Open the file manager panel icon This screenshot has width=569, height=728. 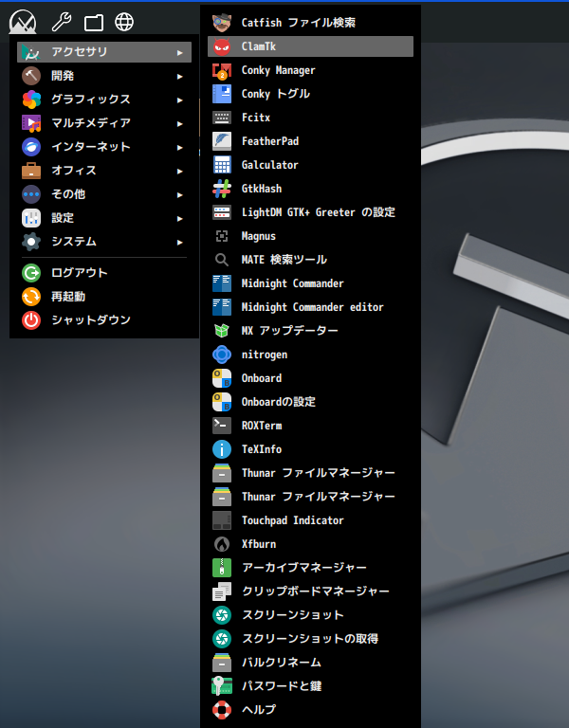pos(93,23)
